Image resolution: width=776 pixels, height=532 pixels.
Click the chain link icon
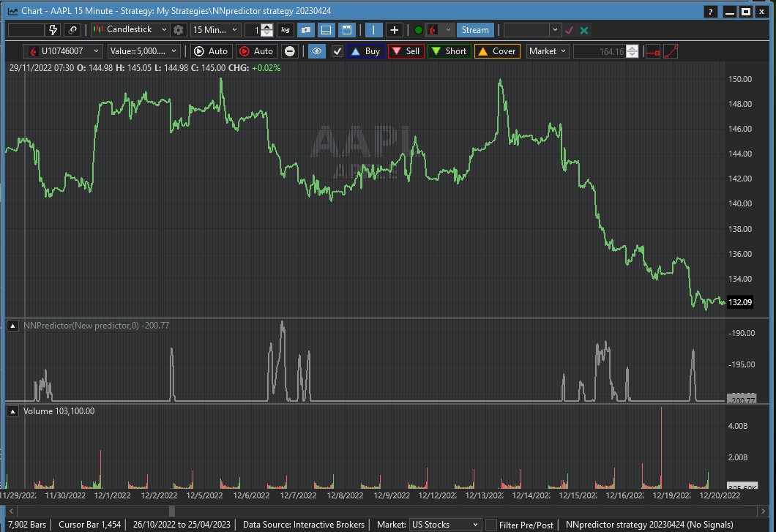tap(72, 30)
